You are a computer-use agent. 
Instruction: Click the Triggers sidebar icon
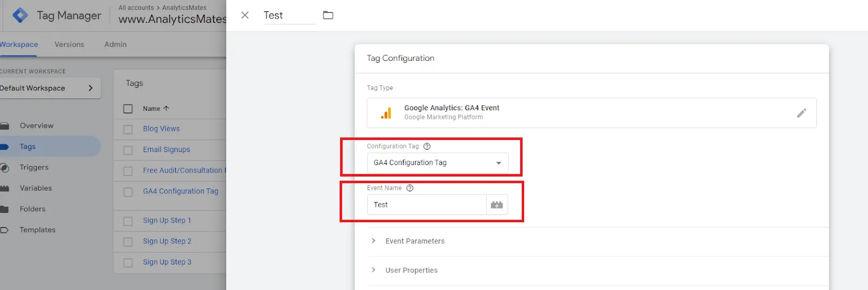[x=4, y=168]
